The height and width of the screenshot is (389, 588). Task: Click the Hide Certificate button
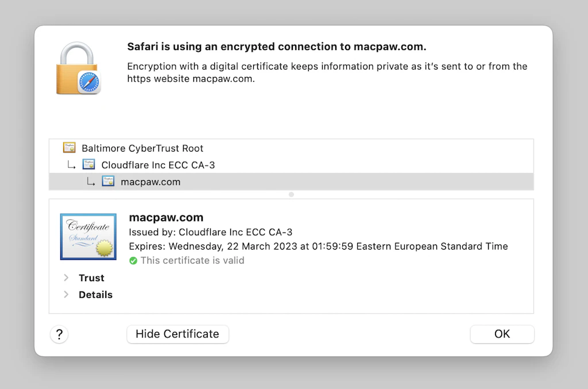coord(177,334)
